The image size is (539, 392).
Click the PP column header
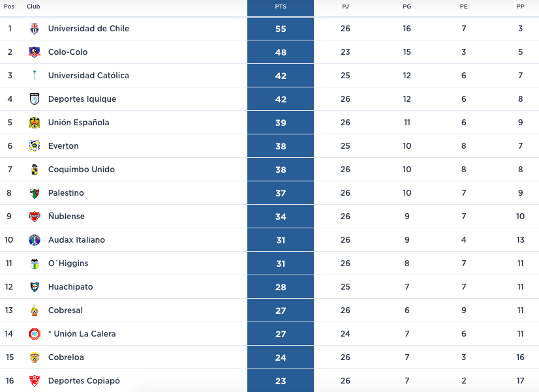point(520,7)
